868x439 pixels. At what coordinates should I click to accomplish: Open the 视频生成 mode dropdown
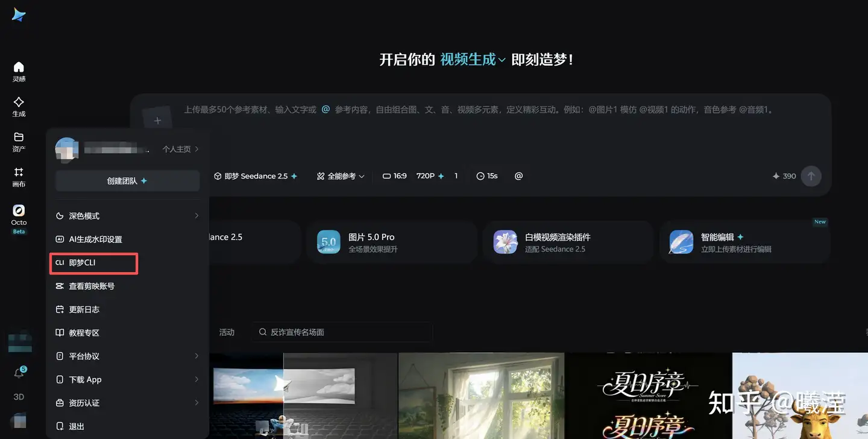click(x=473, y=60)
